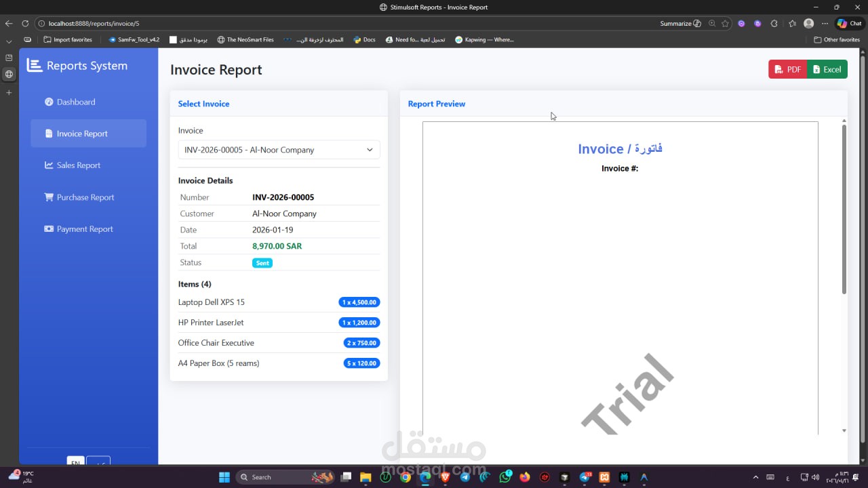Viewport: 868px width, 488px height.
Task: Open XAMPP from taskbar
Action: pos(604,477)
